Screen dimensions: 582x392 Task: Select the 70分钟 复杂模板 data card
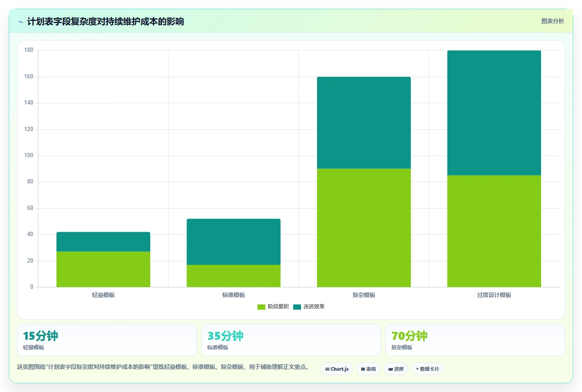[475, 340]
